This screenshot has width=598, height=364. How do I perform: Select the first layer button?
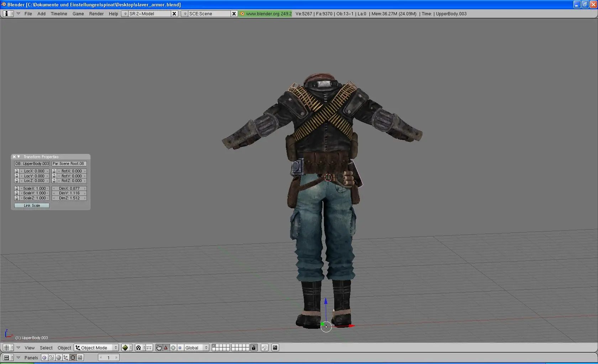tap(214, 346)
